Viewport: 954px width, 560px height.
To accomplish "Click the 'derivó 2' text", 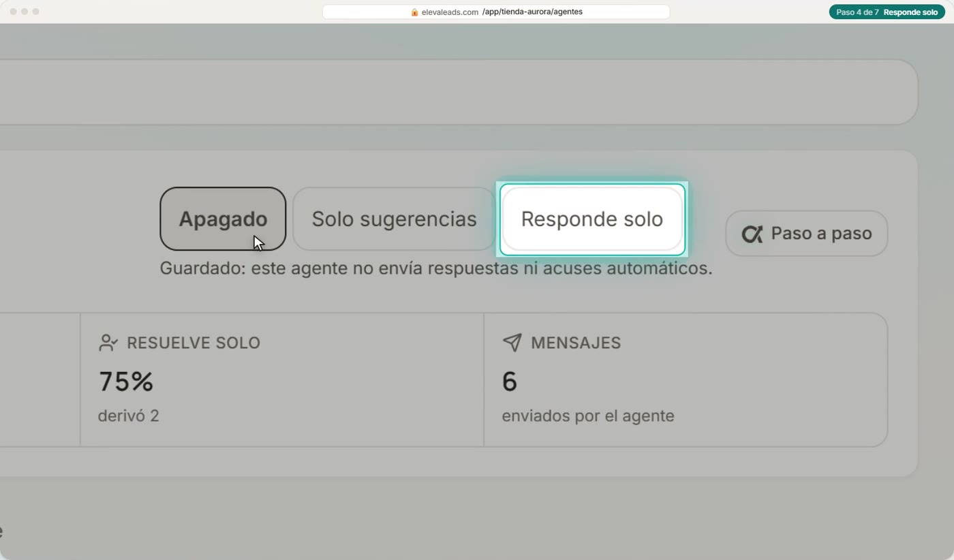I will [x=129, y=416].
